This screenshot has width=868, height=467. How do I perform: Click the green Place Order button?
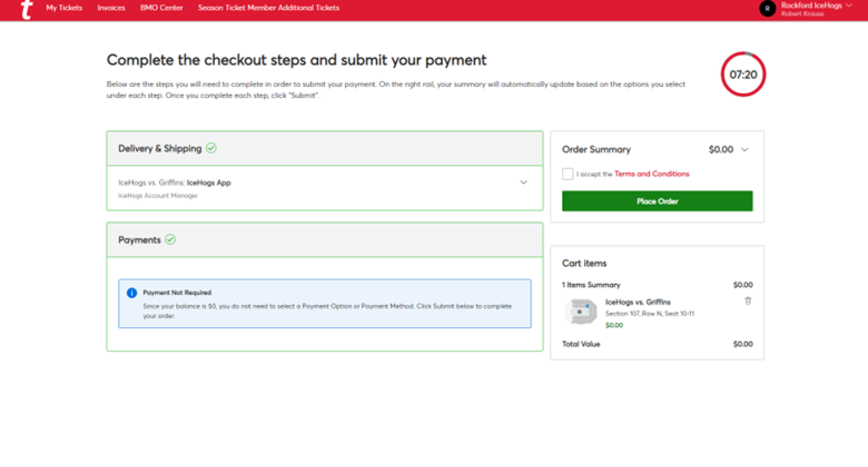657,201
